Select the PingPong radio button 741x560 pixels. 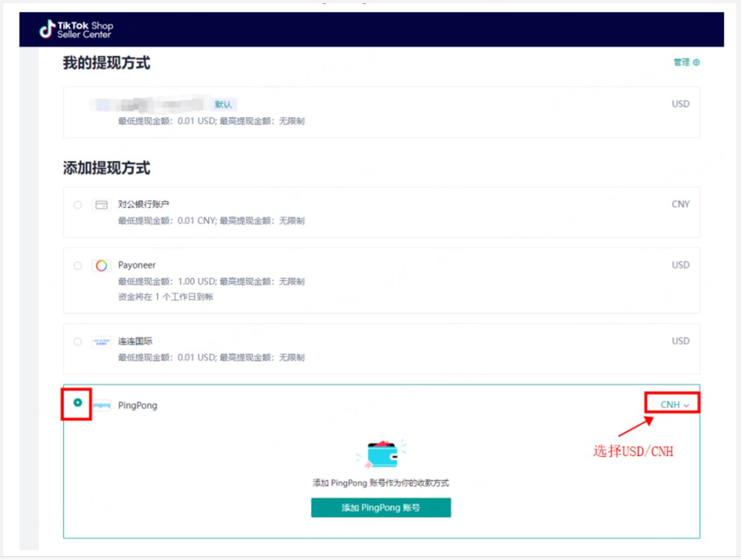pos(78,402)
